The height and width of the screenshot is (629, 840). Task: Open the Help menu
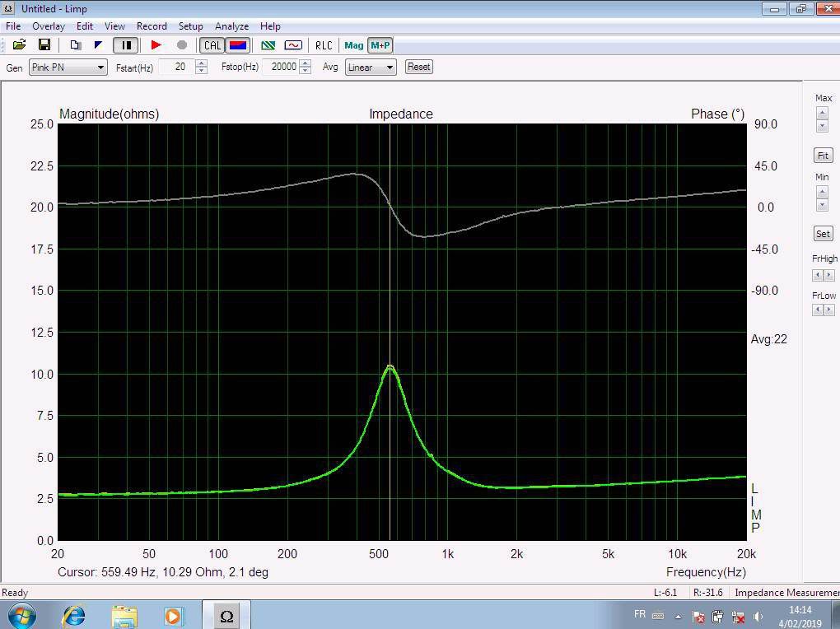tap(270, 26)
